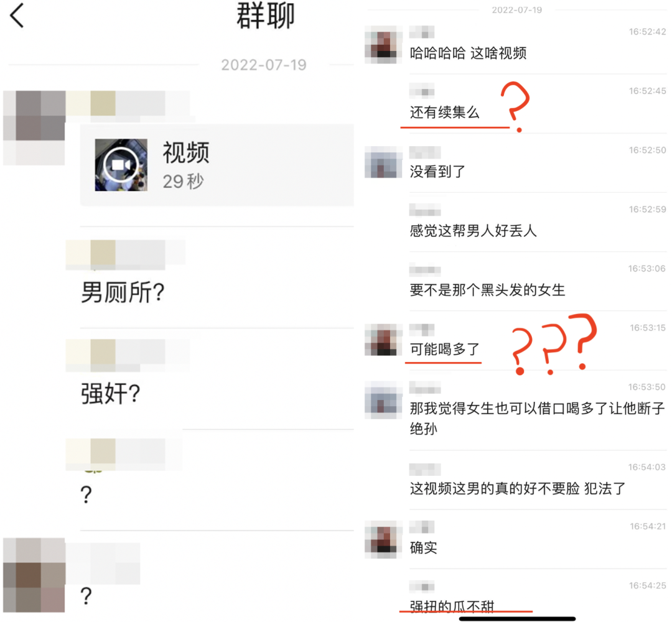Select the 感觉这帮男人好丢人 message

pos(473,231)
